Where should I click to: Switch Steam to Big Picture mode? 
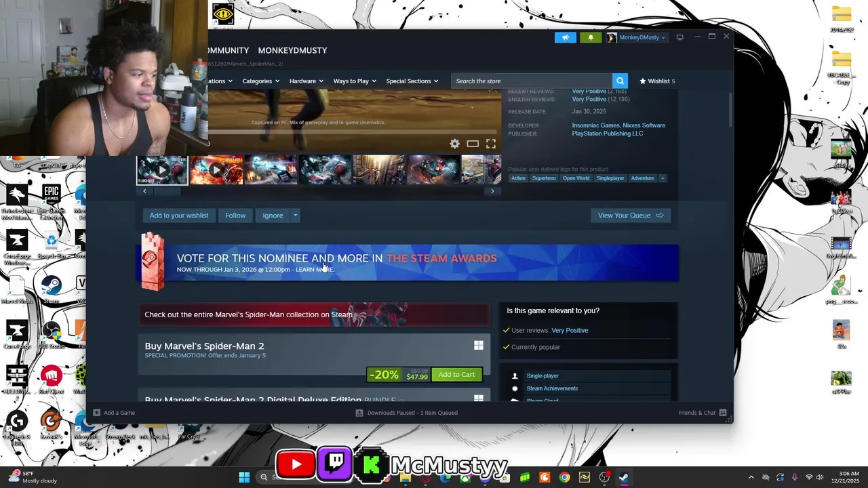tap(679, 37)
